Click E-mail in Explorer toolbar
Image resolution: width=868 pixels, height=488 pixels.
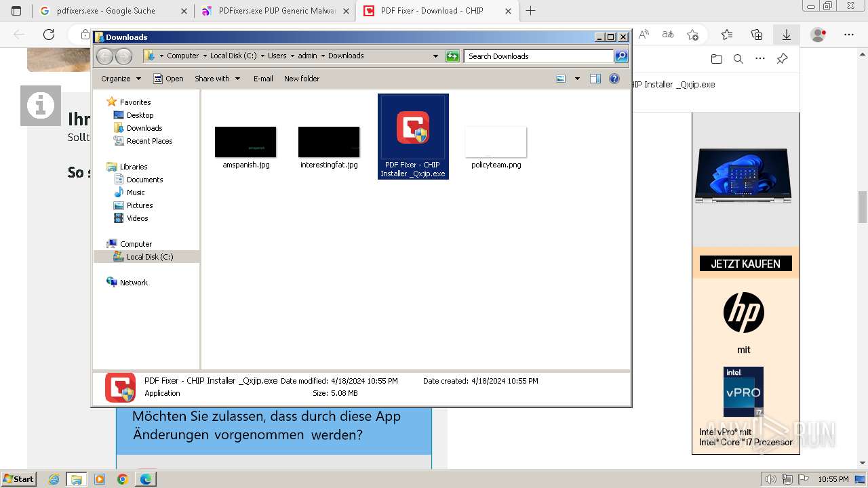pyautogui.click(x=263, y=79)
